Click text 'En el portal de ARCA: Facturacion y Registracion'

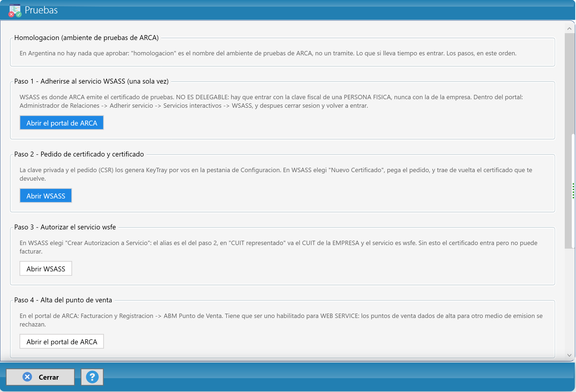86,316
